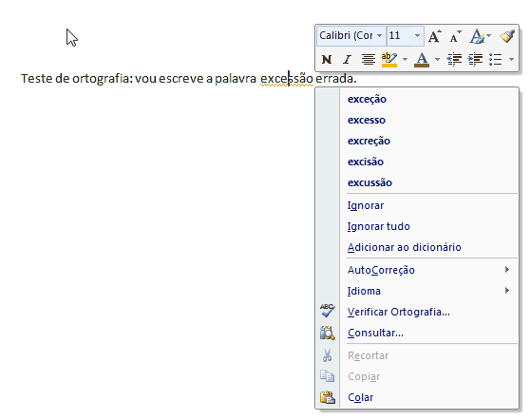Open highlight color dropdown arrow
This screenshot has height=420, width=530.
(x=405, y=60)
